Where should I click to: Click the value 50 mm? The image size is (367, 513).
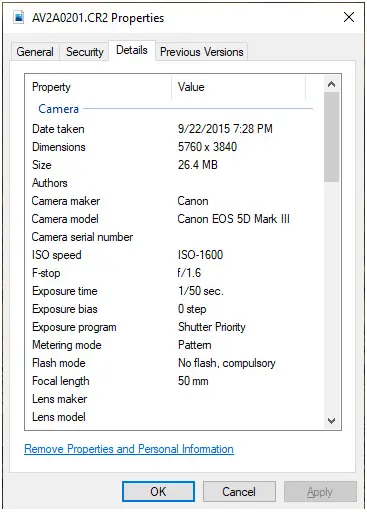(x=193, y=381)
